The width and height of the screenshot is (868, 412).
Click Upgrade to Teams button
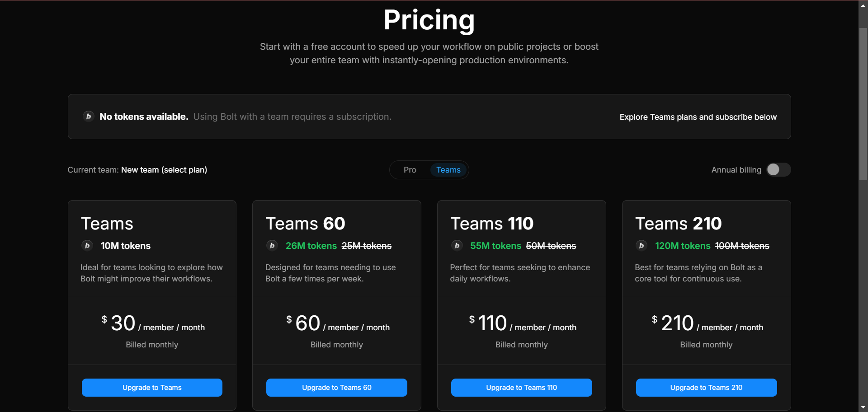click(x=152, y=388)
